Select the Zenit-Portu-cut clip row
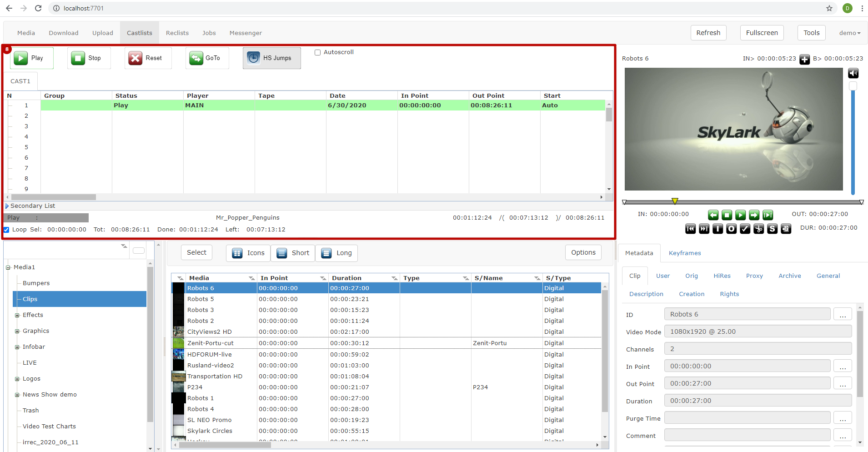Screen dimensions: 868x452 (386, 343)
